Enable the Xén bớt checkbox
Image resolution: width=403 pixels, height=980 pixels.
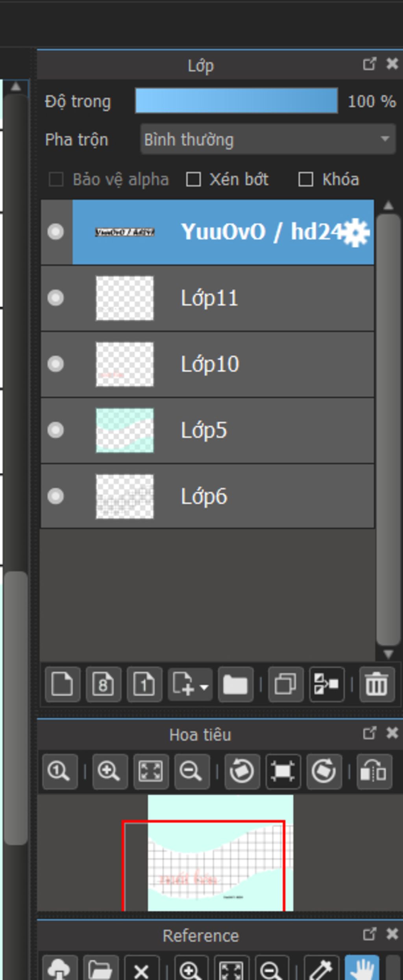[193, 180]
